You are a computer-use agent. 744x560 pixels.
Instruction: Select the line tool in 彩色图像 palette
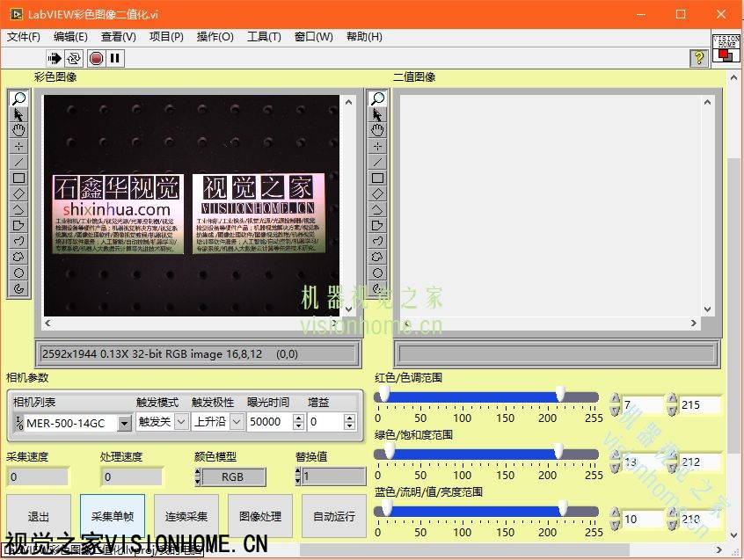coord(19,162)
